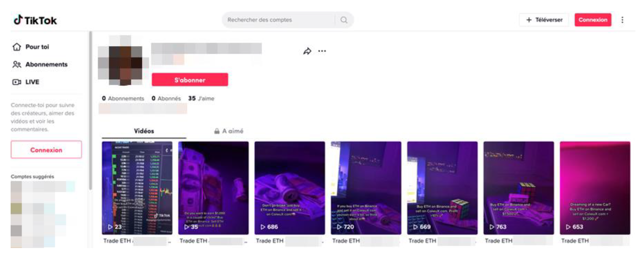
Task: Click the Téléverser upload button
Action: (544, 20)
